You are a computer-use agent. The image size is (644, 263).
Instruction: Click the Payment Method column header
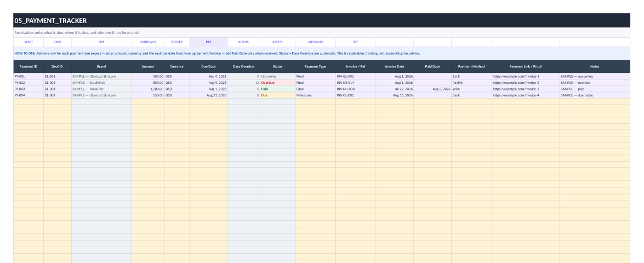(471, 66)
